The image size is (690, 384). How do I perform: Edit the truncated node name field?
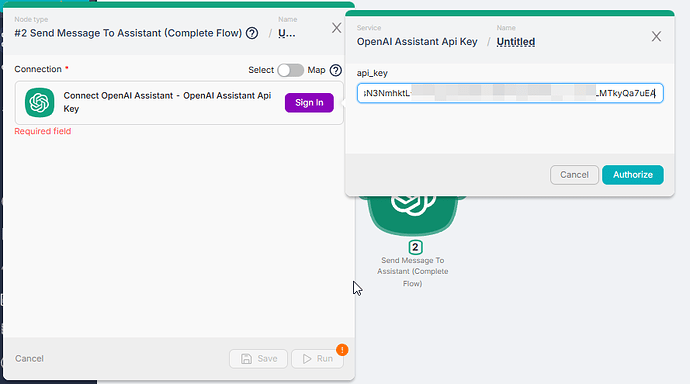point(286,33)
